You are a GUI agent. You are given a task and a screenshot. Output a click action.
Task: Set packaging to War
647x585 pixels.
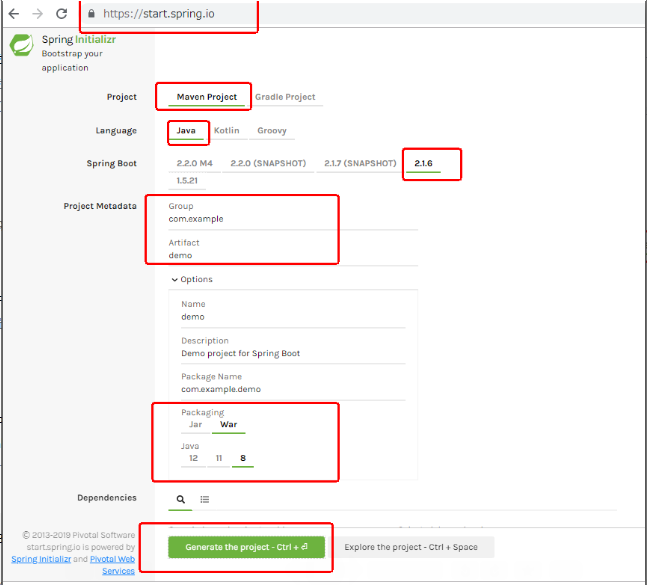tap(229, 425)
